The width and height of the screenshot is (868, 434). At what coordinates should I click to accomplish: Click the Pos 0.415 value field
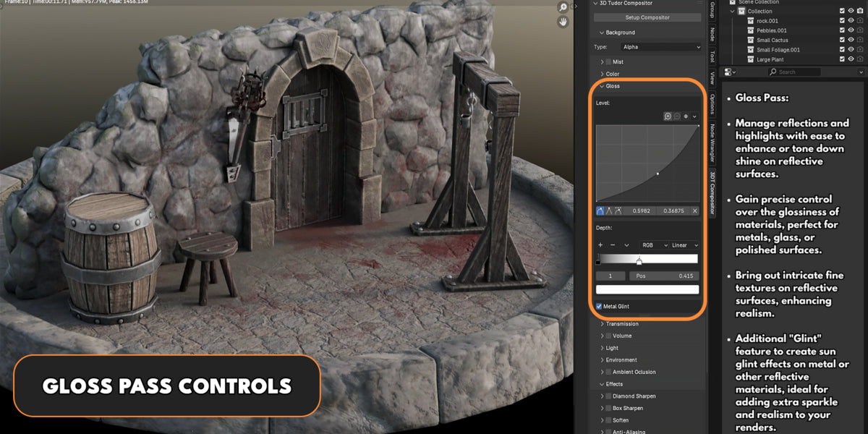point(664,276)
